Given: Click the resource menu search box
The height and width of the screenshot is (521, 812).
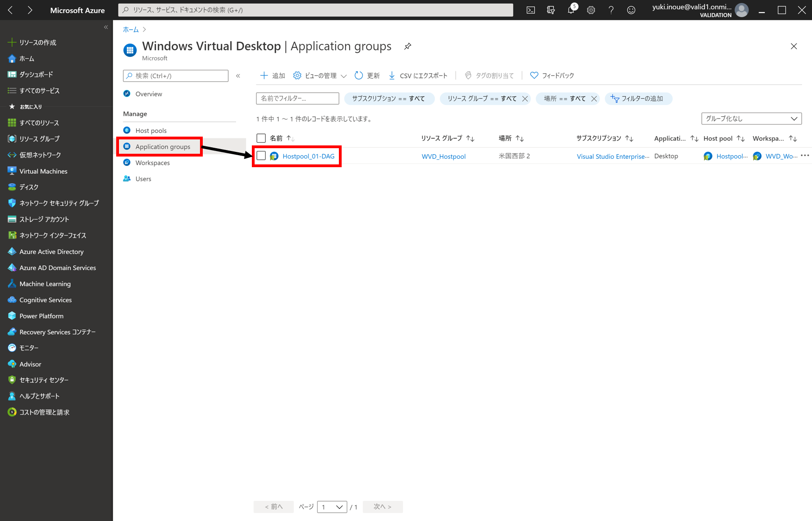Looking at the screenshot, I should (x=175, y=76).
